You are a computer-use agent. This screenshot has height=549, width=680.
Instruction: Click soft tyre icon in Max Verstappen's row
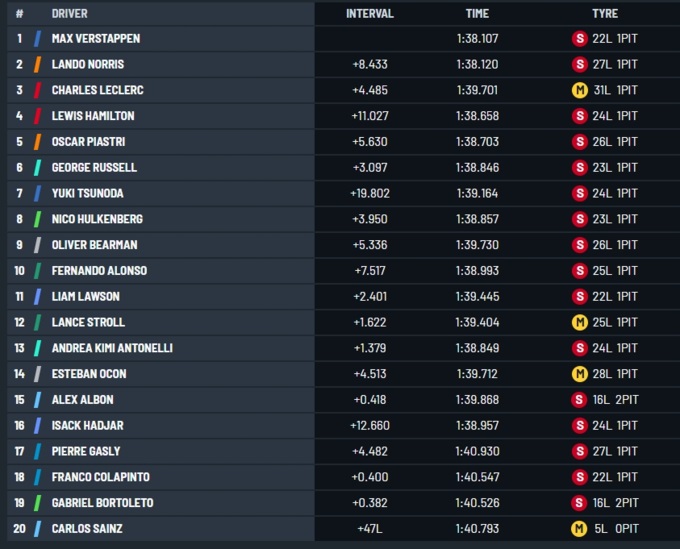tap(579, 38)
